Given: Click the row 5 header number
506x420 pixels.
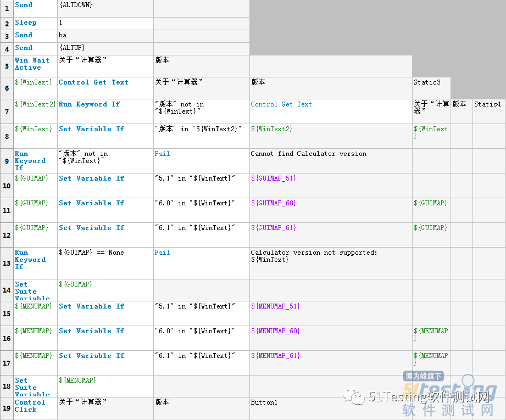Looking at the screenshot, I should tap(7, 66).
